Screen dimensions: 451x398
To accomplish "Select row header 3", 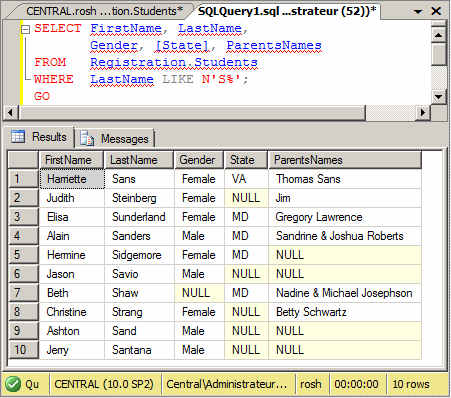I will pyautogui.click(x=23, y=217).
